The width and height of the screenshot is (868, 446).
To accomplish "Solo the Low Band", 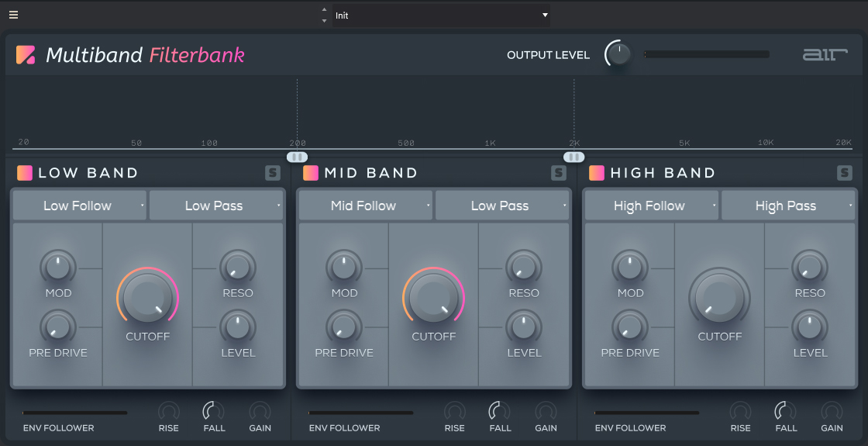I will [272, 173].
